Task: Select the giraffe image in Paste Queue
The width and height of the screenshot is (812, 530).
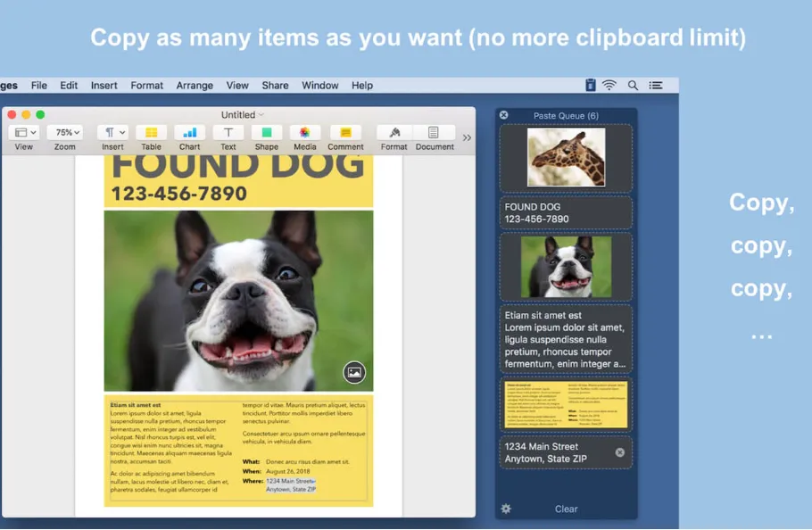Action: point(566,157)
